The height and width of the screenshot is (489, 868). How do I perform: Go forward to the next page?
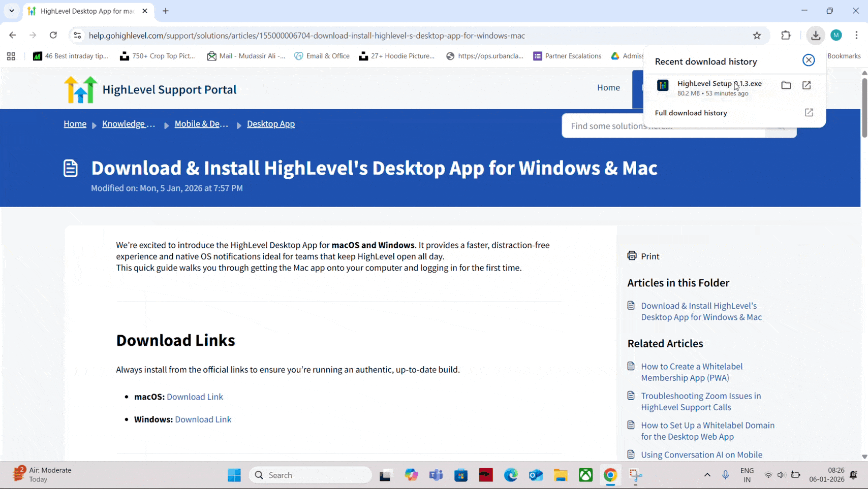tap(33, 35)
